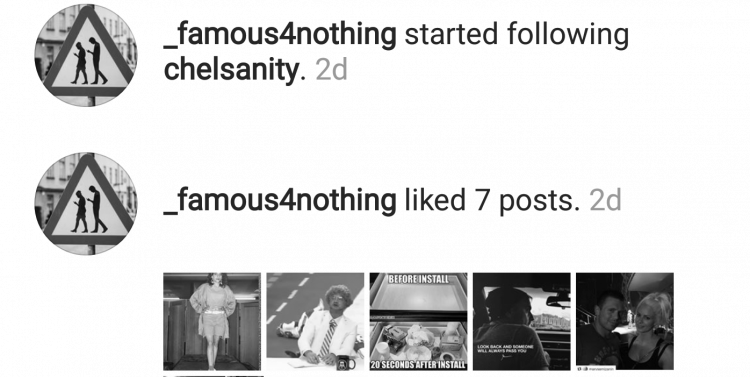Click the 'BEFORE INSTALL' caption banner
Image resolution: width=750 pixels, height=377 pixels.
point(419,279)
